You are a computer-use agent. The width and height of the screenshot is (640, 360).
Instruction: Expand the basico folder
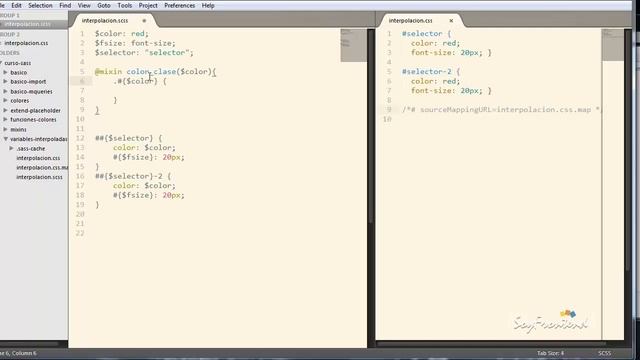click(x=6, y=72)
